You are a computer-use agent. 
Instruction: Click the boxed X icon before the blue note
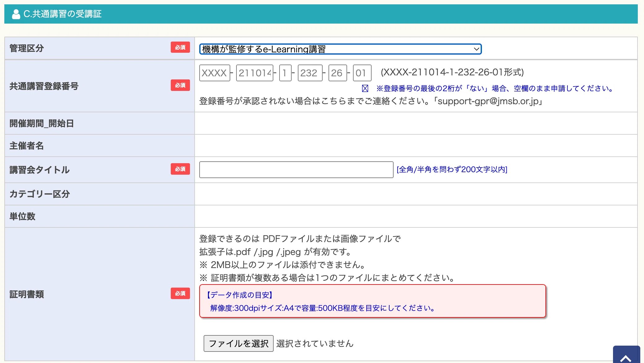[365, 88]
